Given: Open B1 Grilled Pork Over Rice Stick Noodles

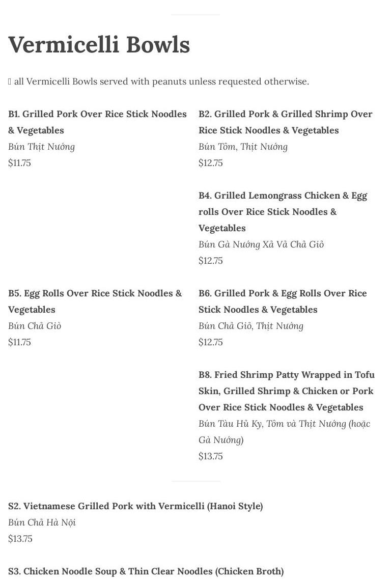Looking at the screenshot, I should click(x=97, y=122).
